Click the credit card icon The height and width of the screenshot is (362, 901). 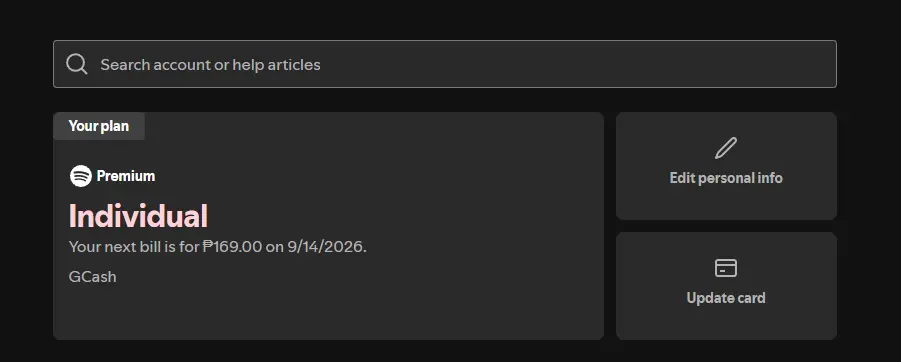pyautogui.click(x=726, y=268)
